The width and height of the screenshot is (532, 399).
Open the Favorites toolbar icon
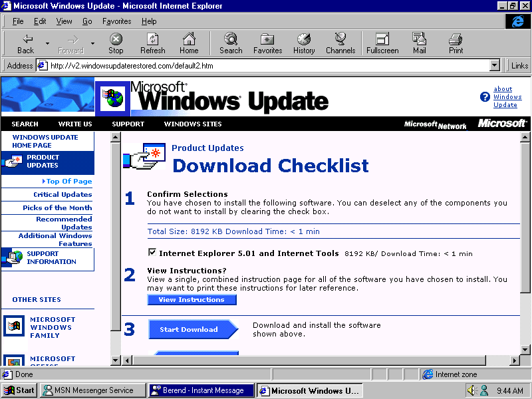[x=267, y=43]
